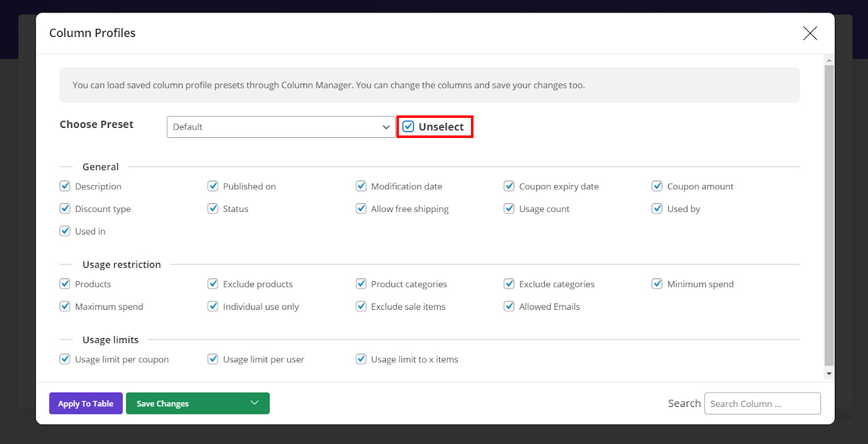Uncheck the Used by column
The image size is (868, 444).
pyautogui.click(x=657, y=209)
